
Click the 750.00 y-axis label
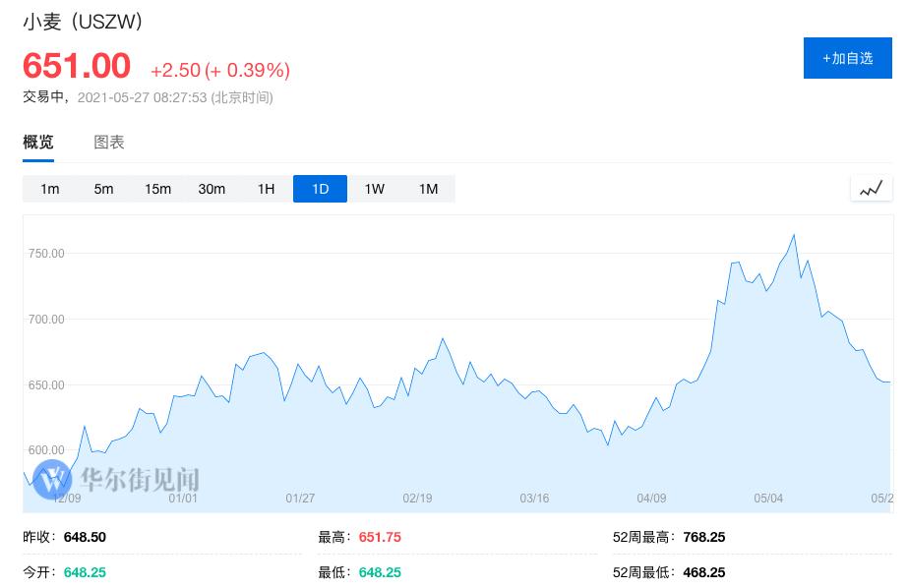pyautogui.click(x=46, y=254)
